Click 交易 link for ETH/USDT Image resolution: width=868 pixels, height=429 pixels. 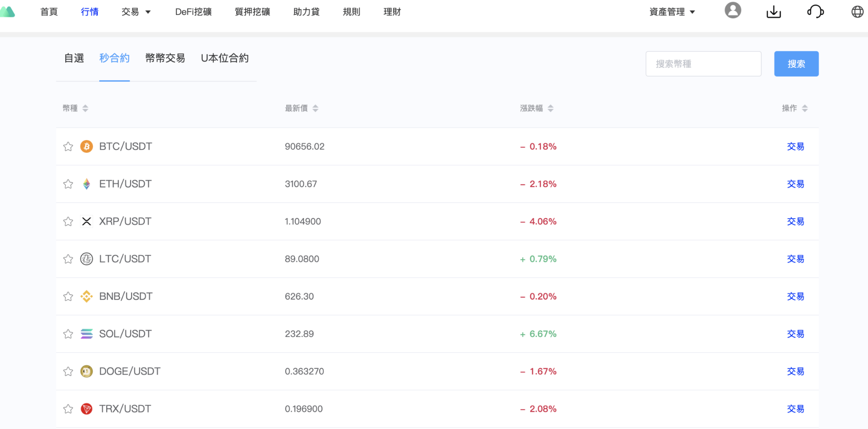pos(796,184)
